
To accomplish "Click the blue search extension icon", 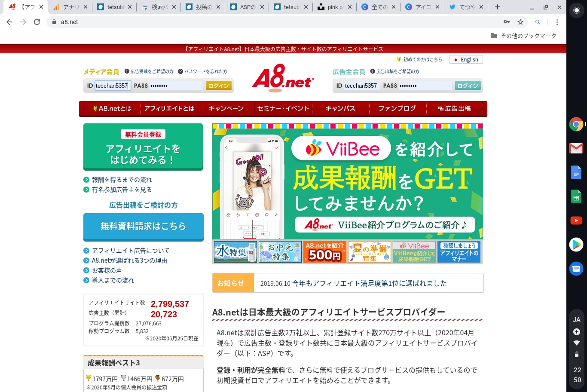I will point(538,22).
